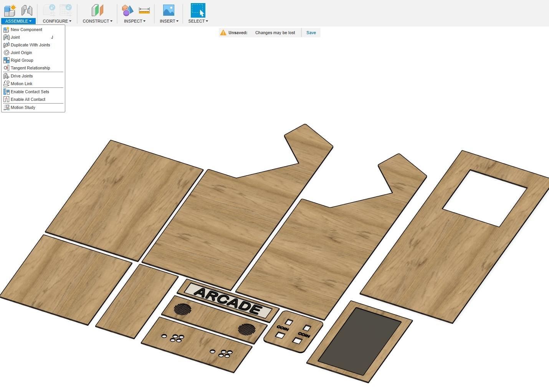The height and width of the screenshot is (392, 549).
Task: Open the INSPECT dropdown
Action: 135,21
